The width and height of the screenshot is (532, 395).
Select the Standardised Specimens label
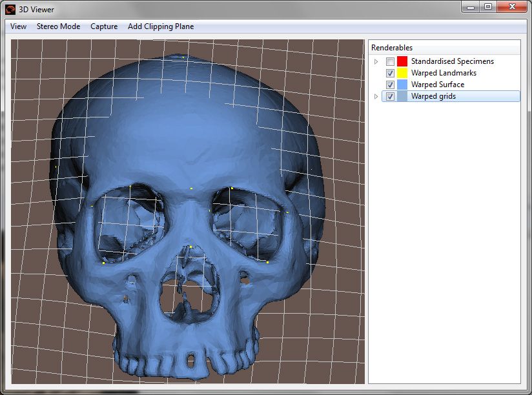tap(453, 61)
